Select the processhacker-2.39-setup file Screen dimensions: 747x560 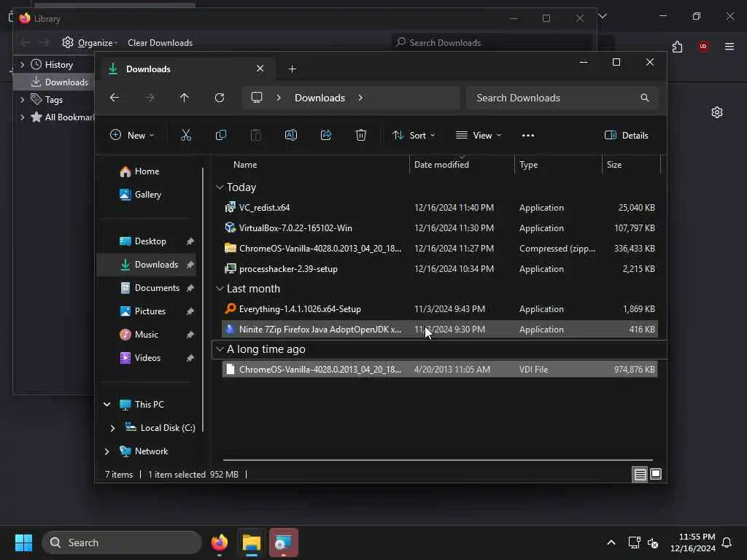[x=439, y=268]
